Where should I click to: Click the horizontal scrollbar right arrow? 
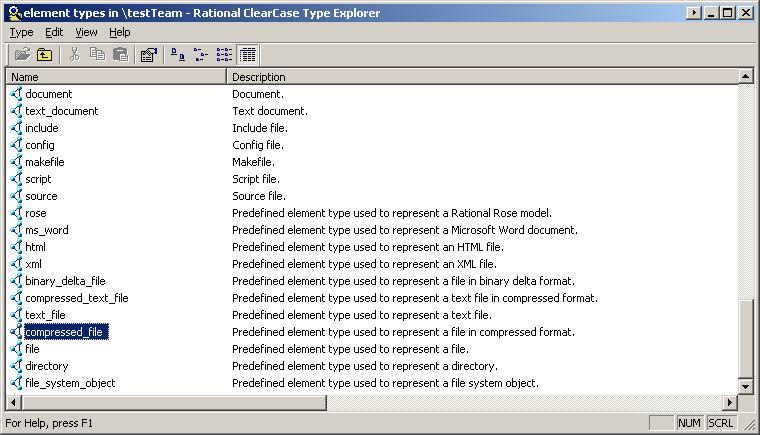click(729, 403)
